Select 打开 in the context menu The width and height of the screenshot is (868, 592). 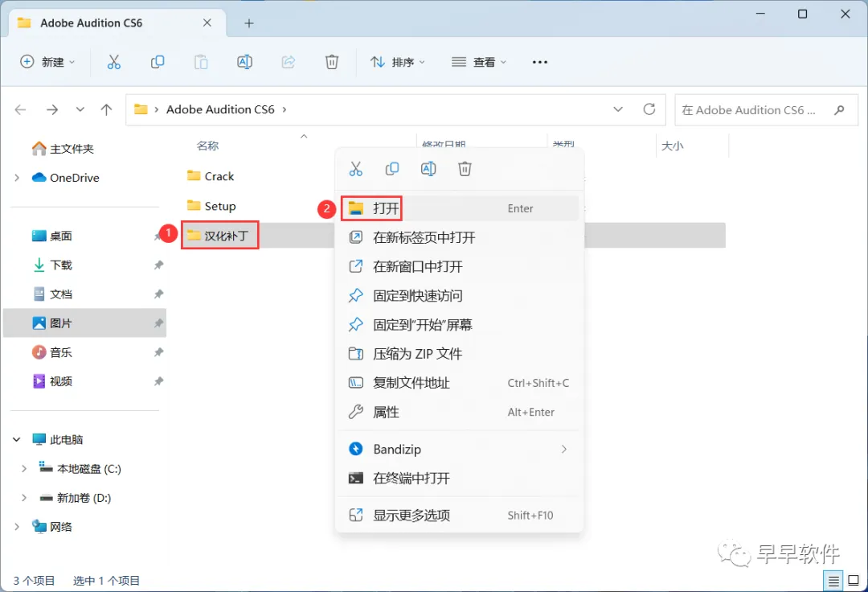[460, 208]
